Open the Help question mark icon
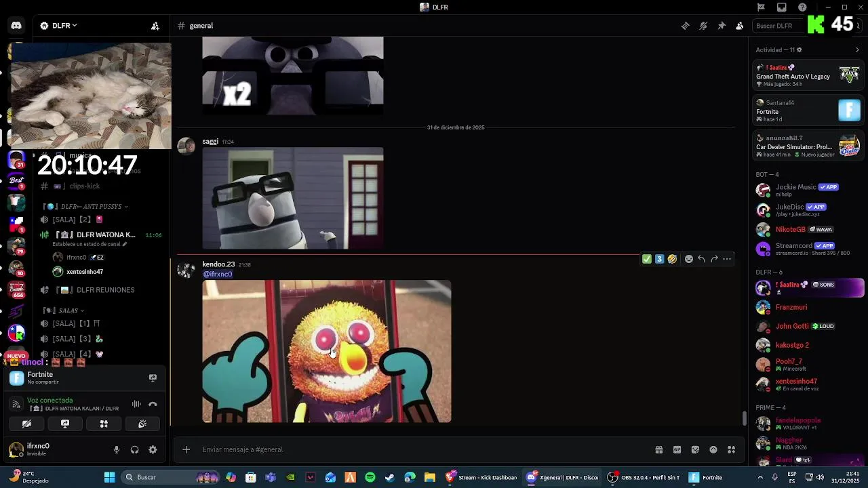The image size is (868, 488). [x=802, y=7]
